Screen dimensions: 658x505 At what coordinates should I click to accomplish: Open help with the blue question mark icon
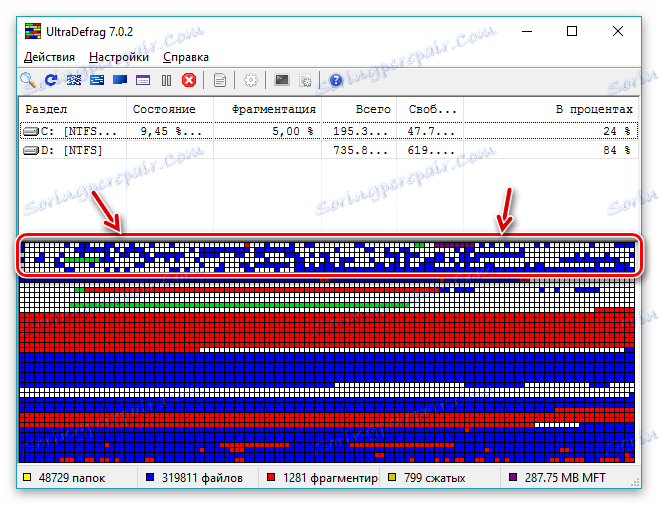[x=336, y=80]
